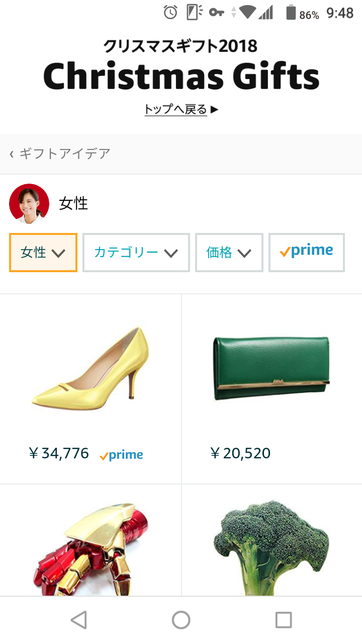Expand the カテゴリー dropdown filter
The height and width of the screenshot is (644, 362).
pos(136,253)
